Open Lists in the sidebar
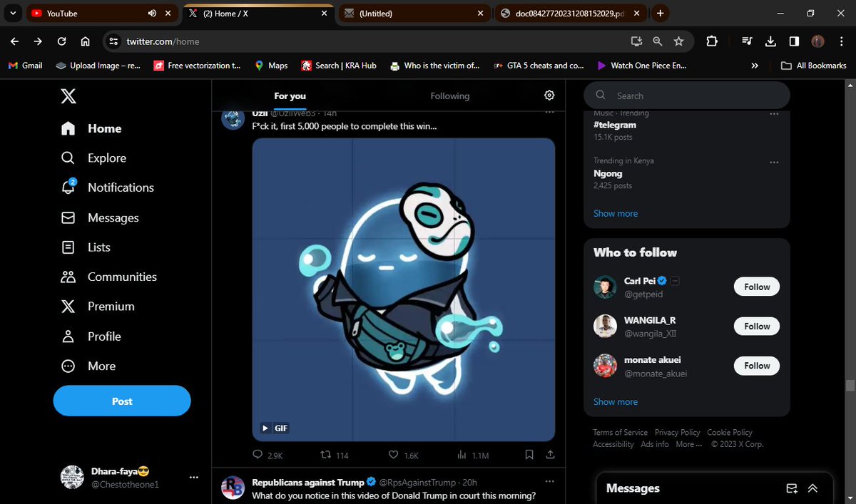Image resolution: width=856 pixels, height=504 pixels. 86,247
